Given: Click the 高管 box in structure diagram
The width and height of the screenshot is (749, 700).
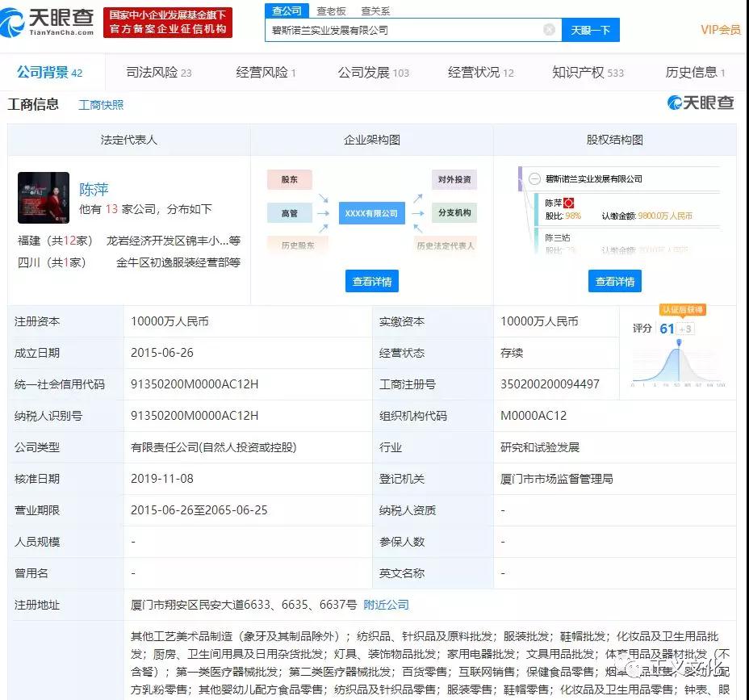Looking at the screenshot, I should (x=289, y=213).
